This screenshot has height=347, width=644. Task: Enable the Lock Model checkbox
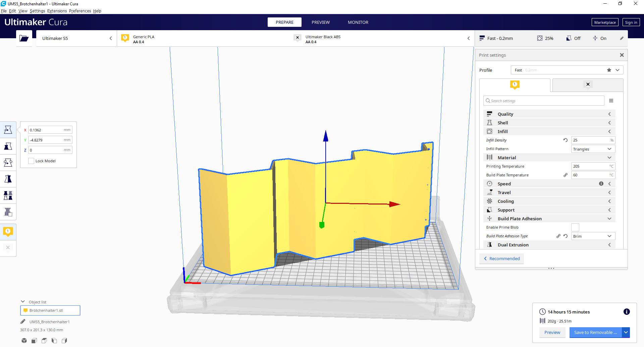click(x=31, y=161)
